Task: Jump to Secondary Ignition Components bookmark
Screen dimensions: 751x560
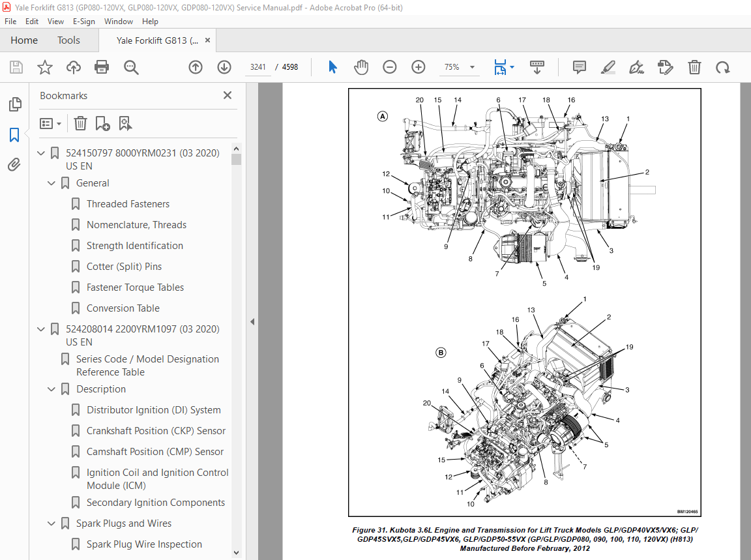Action: tap(156, 503)
